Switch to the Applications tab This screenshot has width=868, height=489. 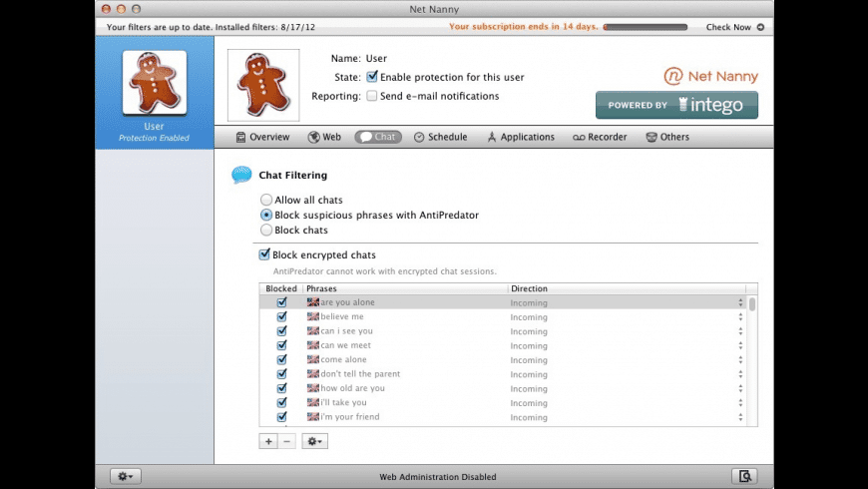pyautogui.click(x=521, y=137)
